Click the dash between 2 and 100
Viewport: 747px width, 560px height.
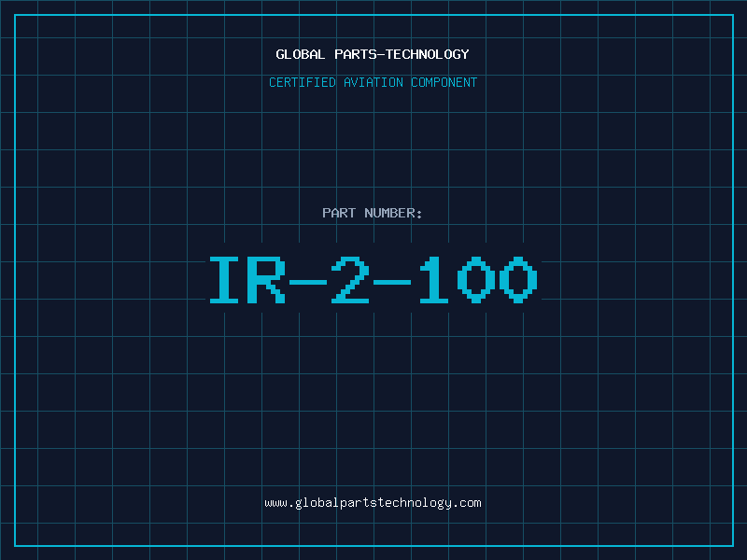tap(393, 281)
